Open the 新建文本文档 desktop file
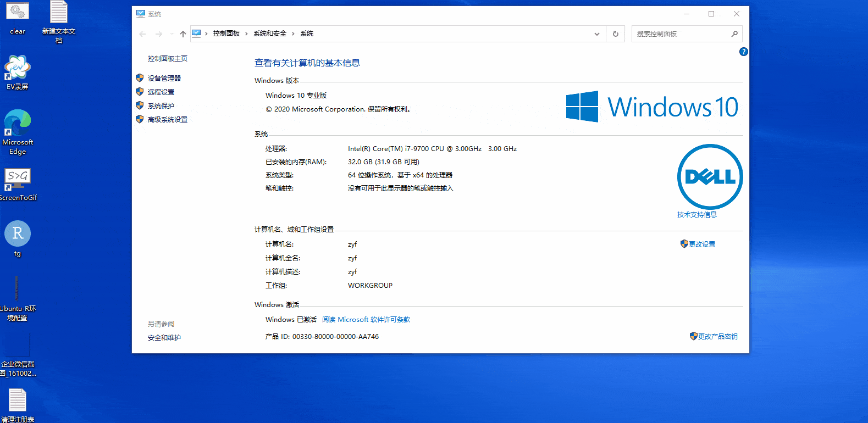Viewport: 868px width, 423px height. 59,22
